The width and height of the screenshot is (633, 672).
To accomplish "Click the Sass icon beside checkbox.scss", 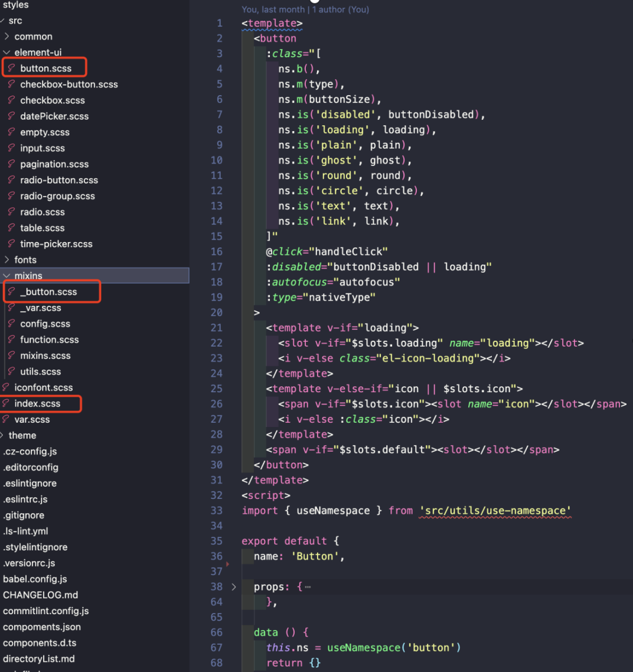I will click(12, 100).
